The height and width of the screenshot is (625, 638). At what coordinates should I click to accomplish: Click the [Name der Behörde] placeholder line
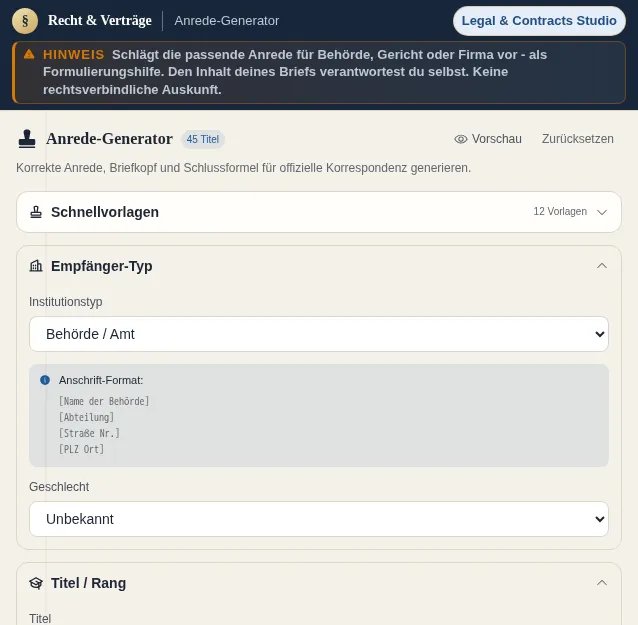pos(104,401)
